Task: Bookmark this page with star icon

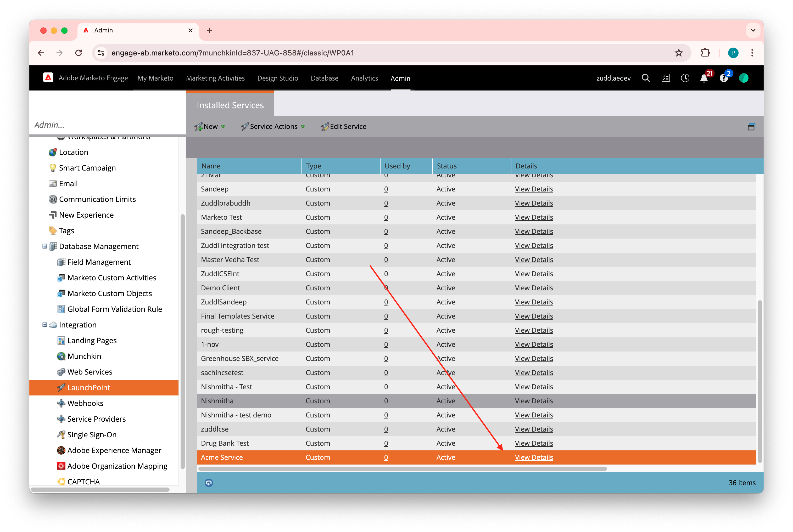Action: 679,53
